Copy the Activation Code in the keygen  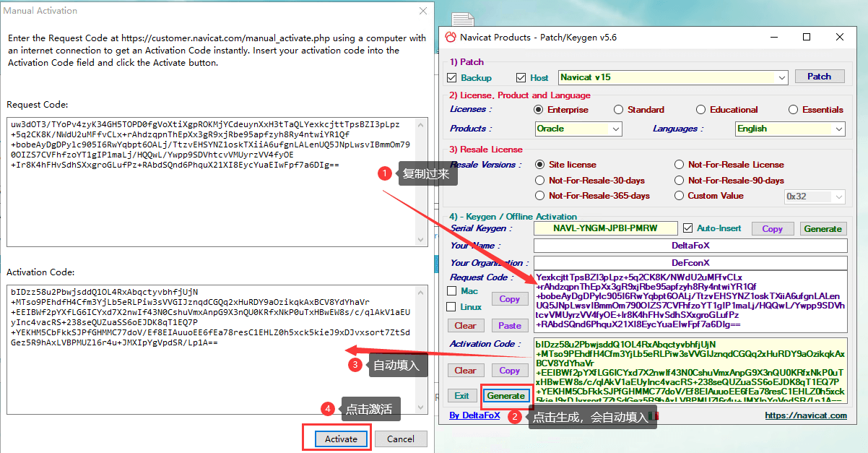tap(509, 371)
